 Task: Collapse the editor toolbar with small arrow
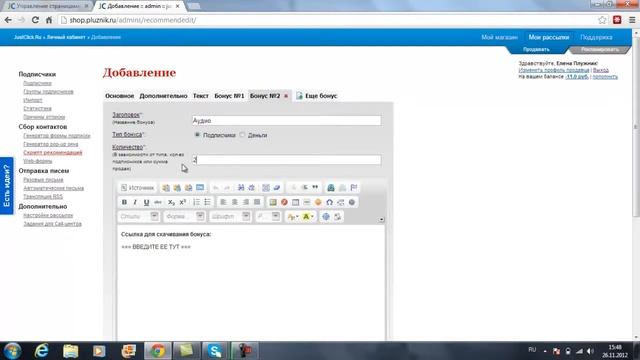pos(381,220)
